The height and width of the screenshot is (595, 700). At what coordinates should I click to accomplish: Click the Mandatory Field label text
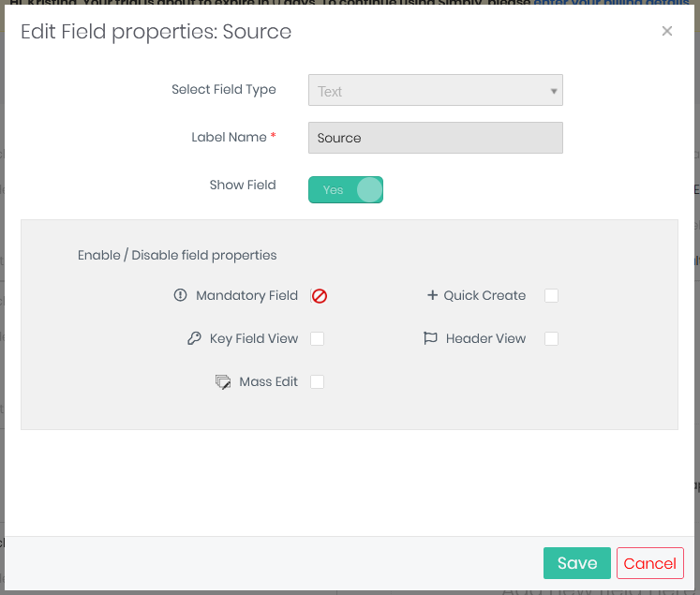pyautogui.click(x=246, y=295)
